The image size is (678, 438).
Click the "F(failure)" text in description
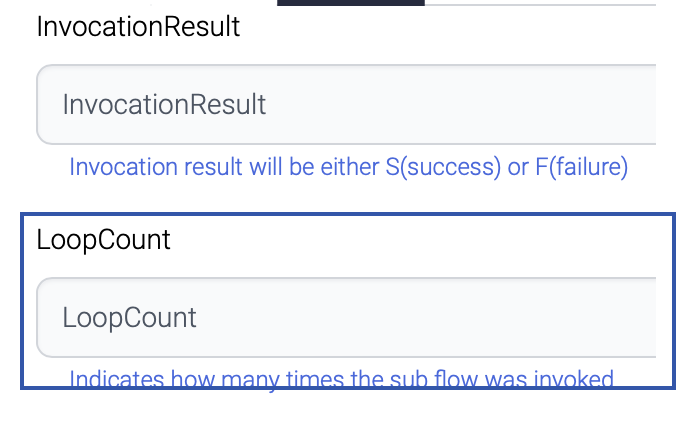point(581,167)
